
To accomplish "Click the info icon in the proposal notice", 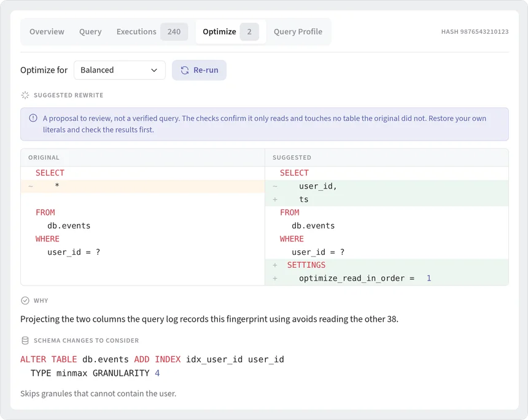I will 33,119.
